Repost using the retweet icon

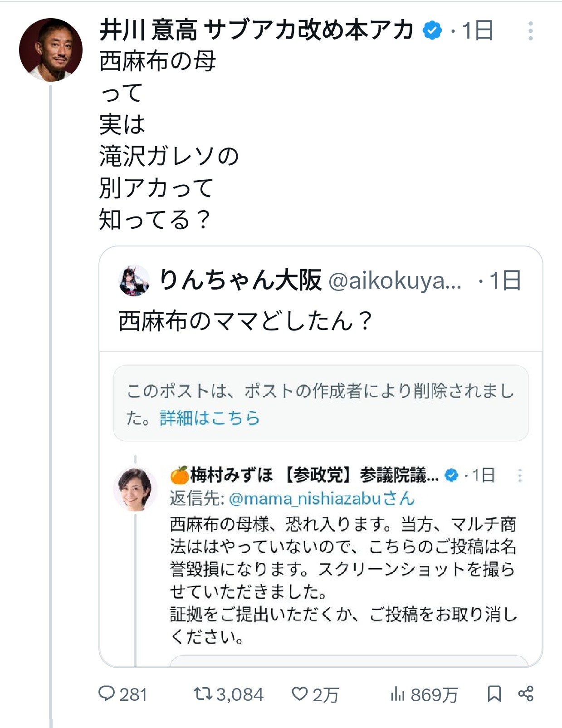click(x=203, y=694)
